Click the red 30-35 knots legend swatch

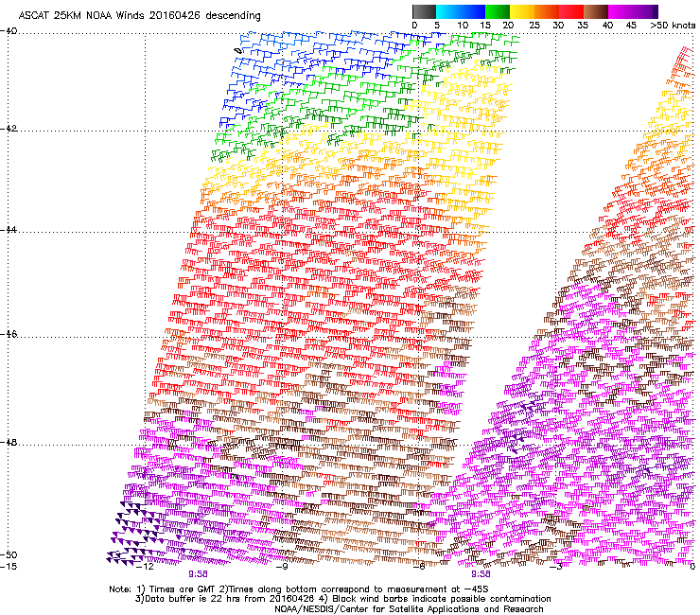coord(571,11)
